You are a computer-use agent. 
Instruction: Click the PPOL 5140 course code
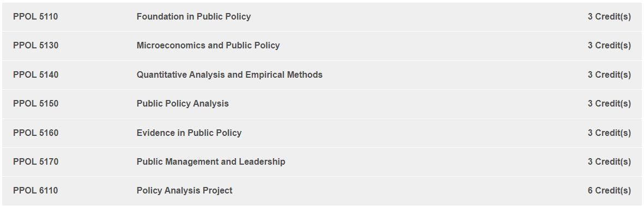[x=36, y=75]
